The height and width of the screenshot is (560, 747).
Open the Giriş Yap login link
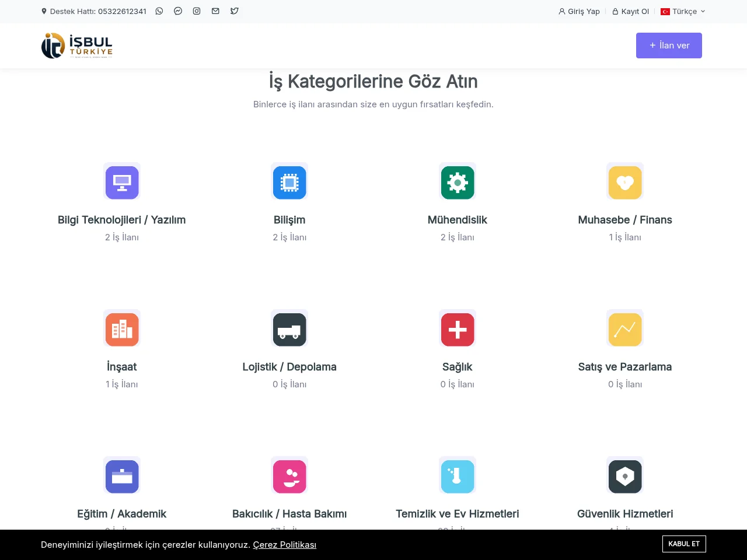pos(579,11)
